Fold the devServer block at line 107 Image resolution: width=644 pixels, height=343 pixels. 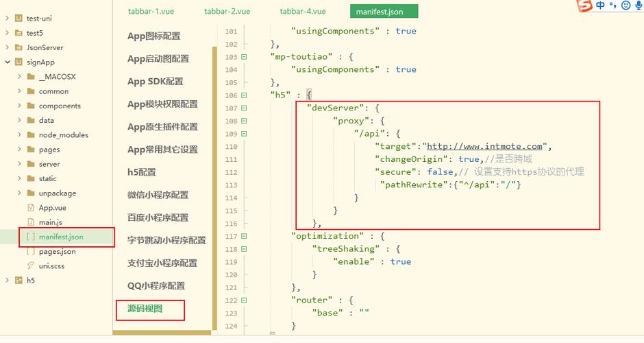click(x=244, y=108)
